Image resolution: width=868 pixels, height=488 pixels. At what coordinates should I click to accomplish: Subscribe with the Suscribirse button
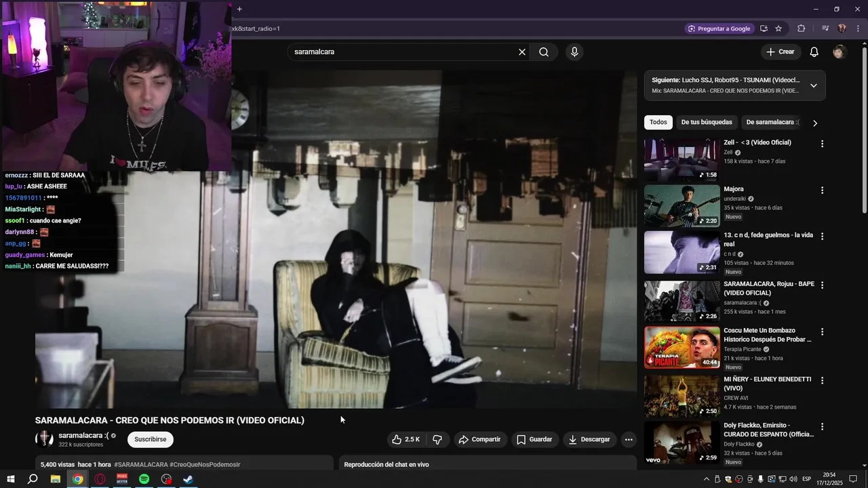tap(150, 439)
